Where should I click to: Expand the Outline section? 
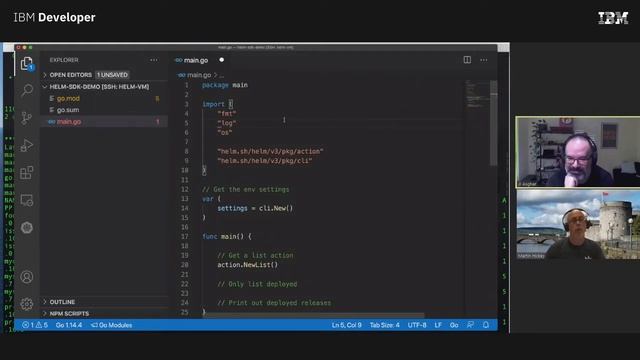pyautogui.click(x=62, y=302)
